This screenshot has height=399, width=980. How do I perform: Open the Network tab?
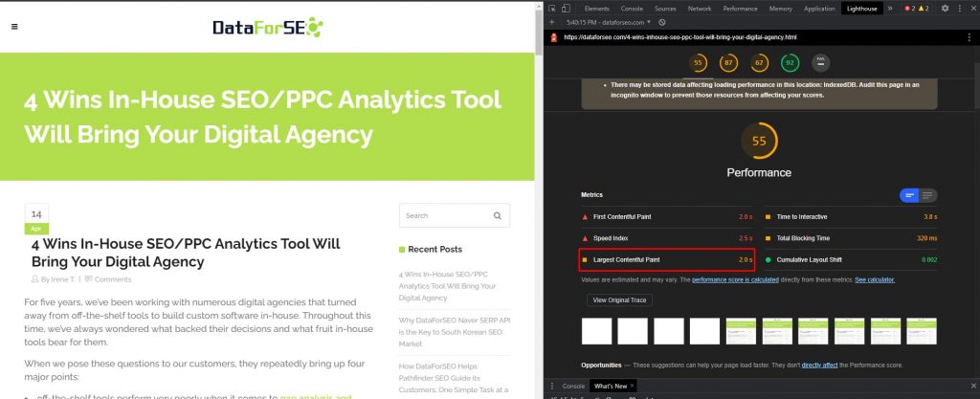[700, 9]
